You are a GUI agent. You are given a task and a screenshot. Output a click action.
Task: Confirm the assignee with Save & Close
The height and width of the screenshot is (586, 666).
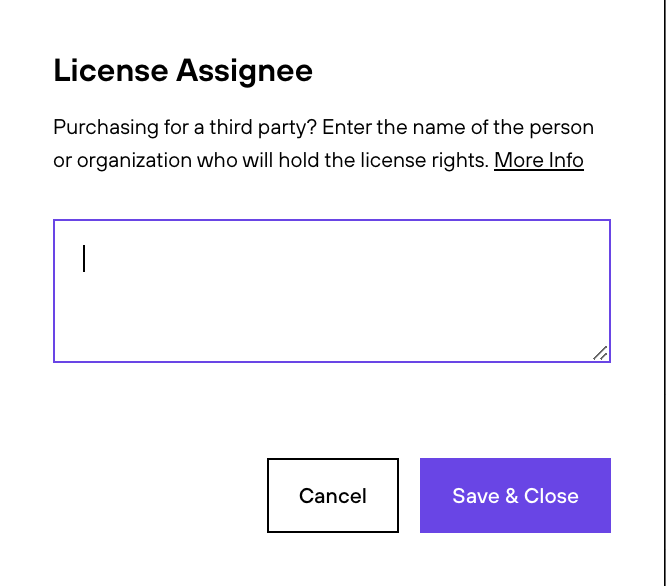coord(515,495)
